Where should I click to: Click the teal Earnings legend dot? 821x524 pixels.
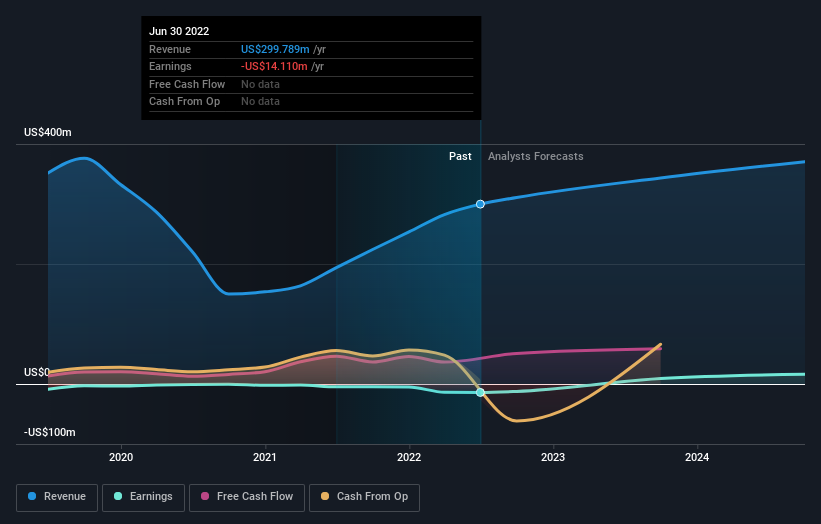click(118, 496)
